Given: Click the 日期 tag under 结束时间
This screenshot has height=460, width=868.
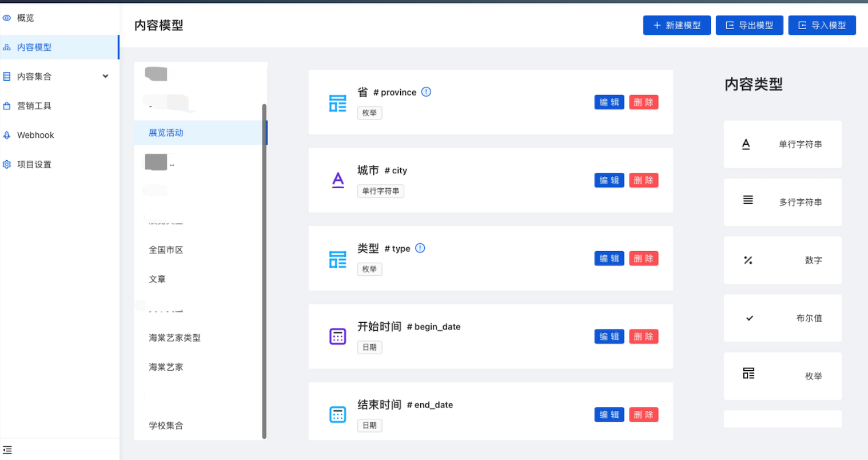Looking at the screenshot, I should 369,426.
